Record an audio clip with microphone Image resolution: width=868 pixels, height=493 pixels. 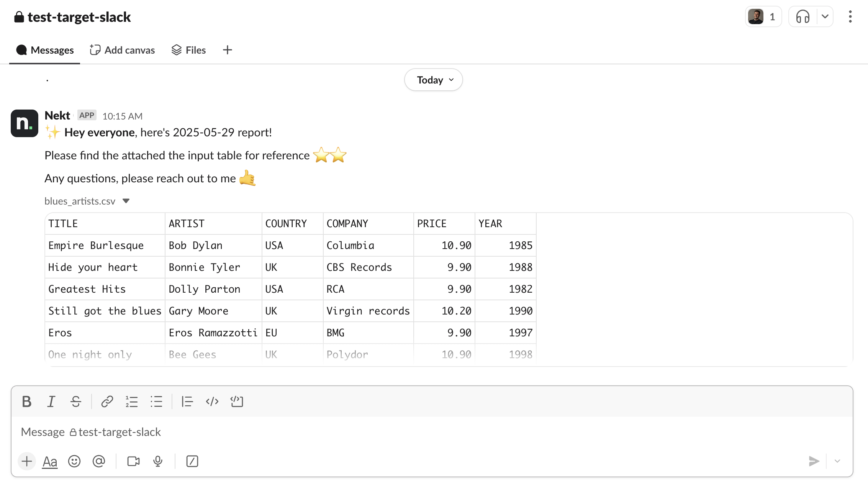pyautogui.click(x=158, y=461)
